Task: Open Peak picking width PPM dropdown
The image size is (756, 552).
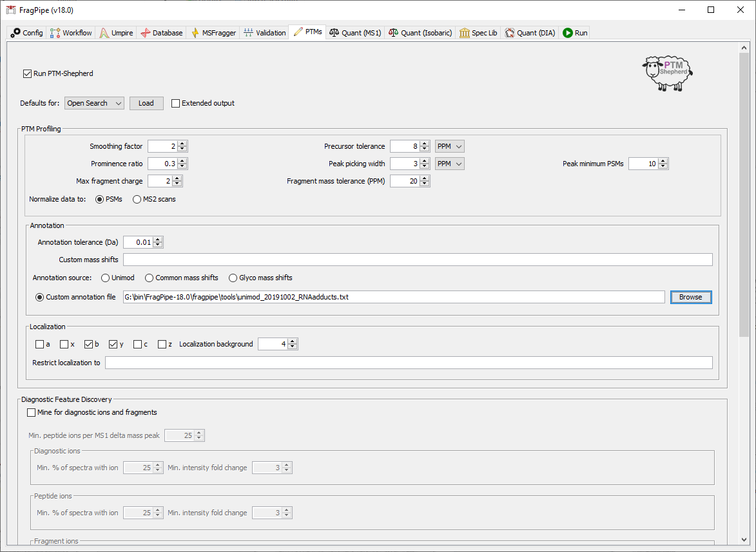Action: 449,164
